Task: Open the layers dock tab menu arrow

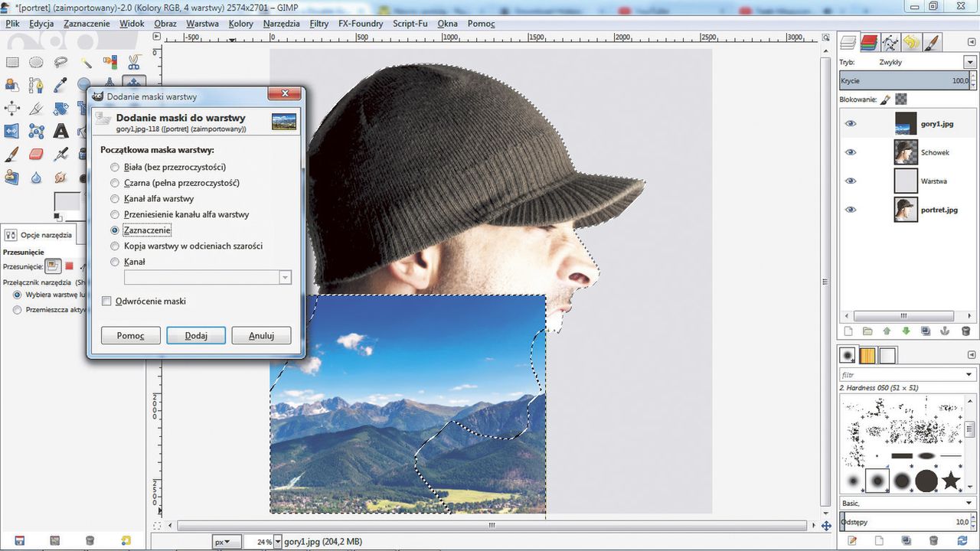Action: click(971, 42)
